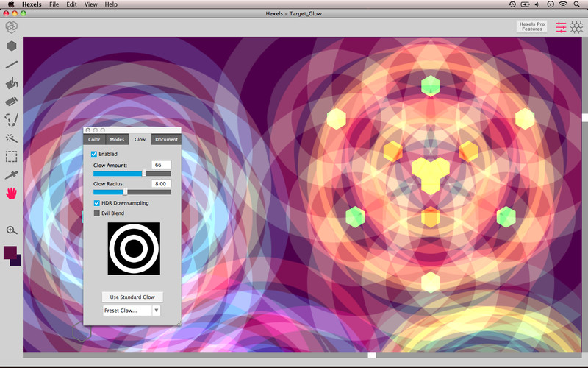
Task: Select the Paint Bucket fill tool
Action: click(12, 83)
